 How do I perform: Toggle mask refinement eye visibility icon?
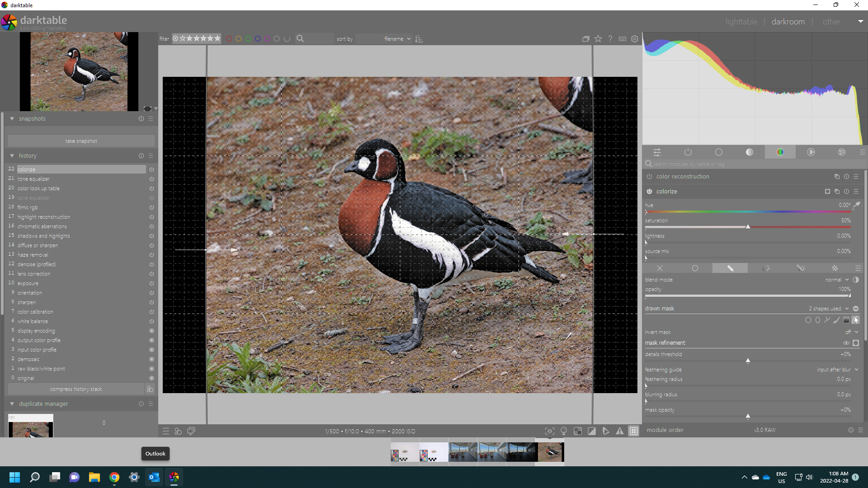846,343
